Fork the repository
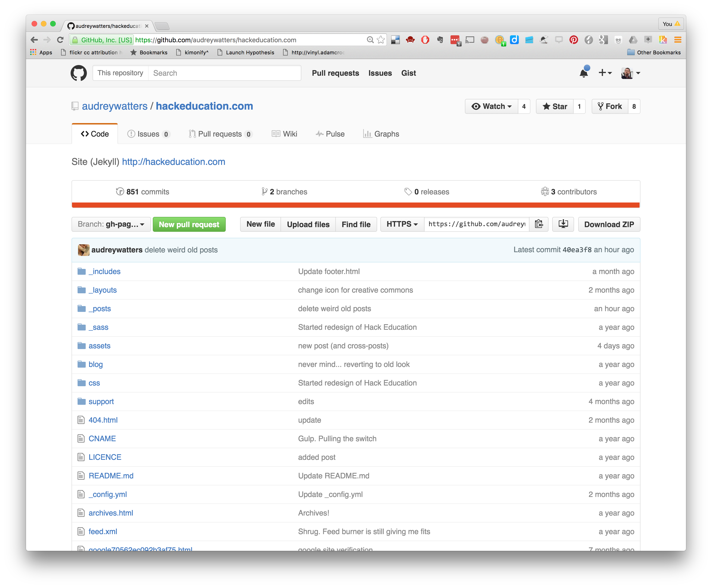 pyautogui.click(x=610, y=106)
